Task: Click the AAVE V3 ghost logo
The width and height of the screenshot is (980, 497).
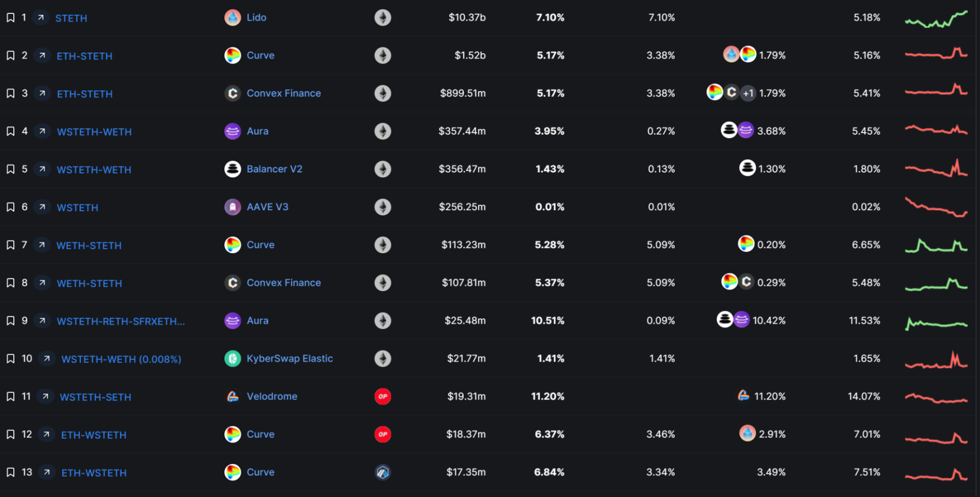Action: click(232, 207)
